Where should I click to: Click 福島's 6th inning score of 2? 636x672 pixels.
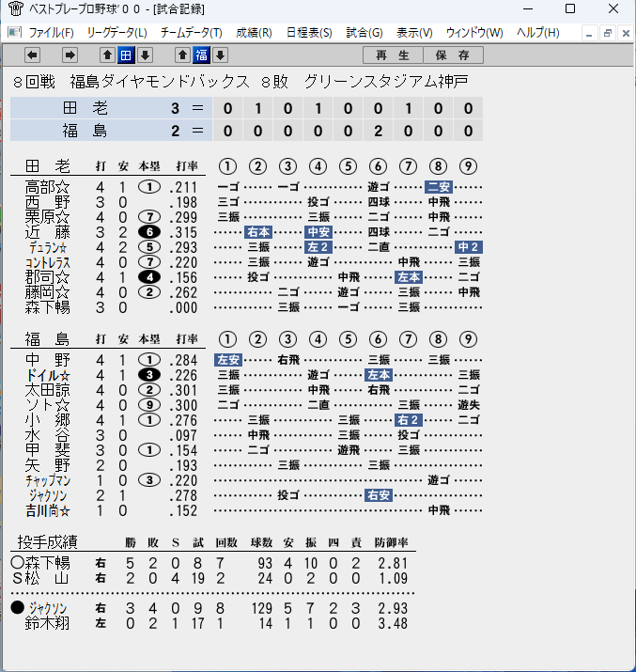tap(378, 131)
